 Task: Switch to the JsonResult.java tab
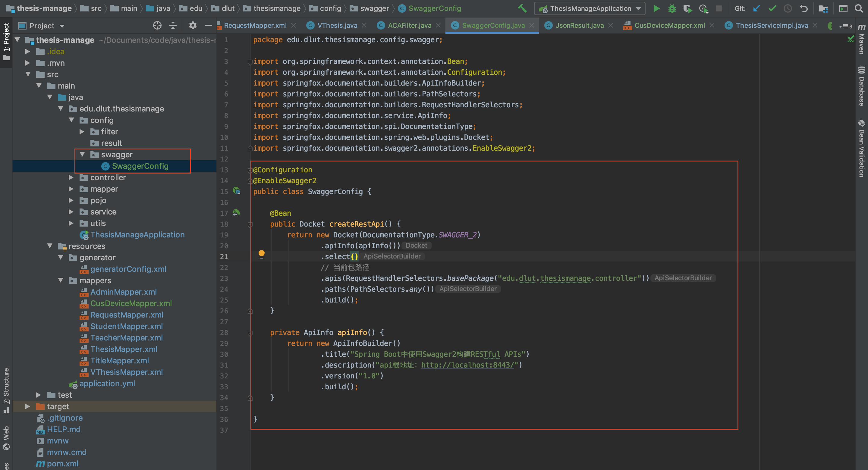pos(579,26)
